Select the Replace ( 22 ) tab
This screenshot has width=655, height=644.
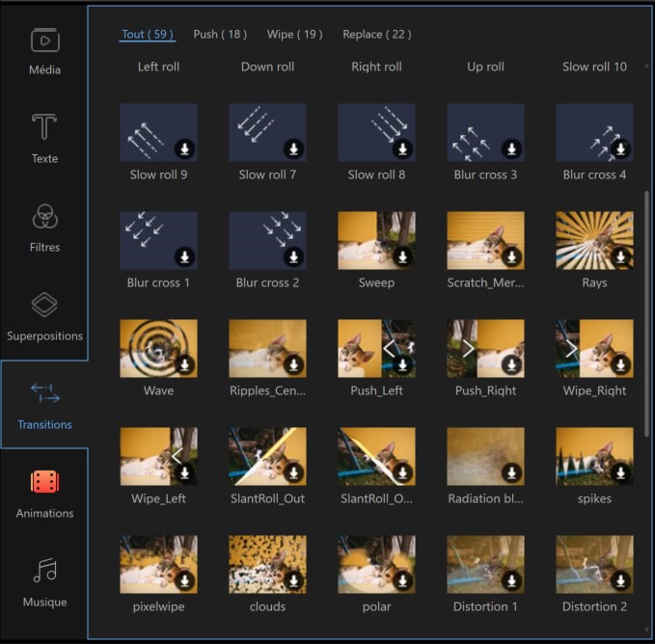pyautogui.click(x=376, y=35)
